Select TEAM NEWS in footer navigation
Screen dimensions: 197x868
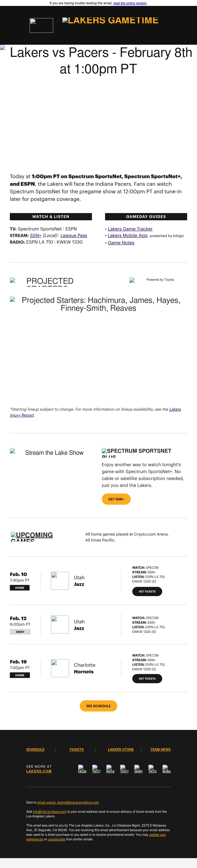click(161, 749)
